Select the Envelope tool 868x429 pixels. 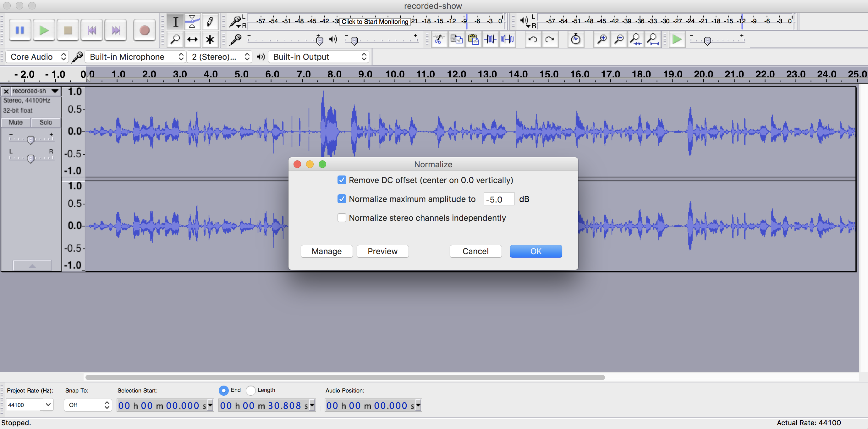pyautogui.click(x=192, y=22)
